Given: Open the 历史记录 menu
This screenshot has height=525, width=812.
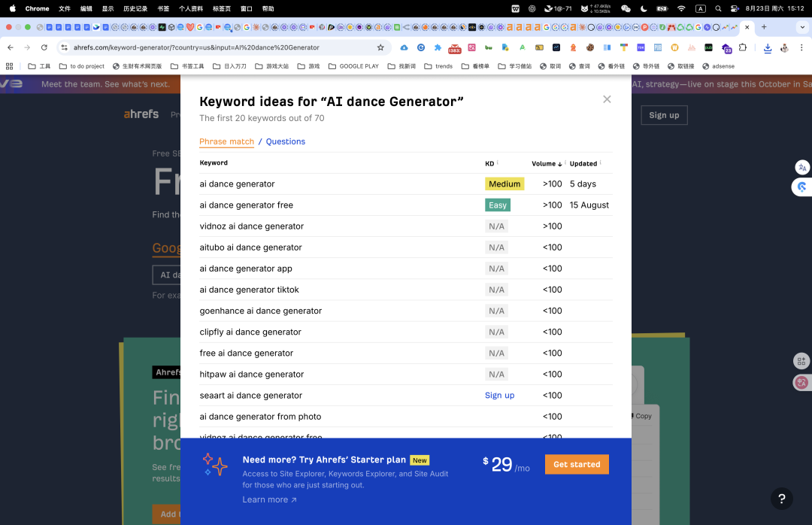Looking at the screenshot, I should point(135,8).
